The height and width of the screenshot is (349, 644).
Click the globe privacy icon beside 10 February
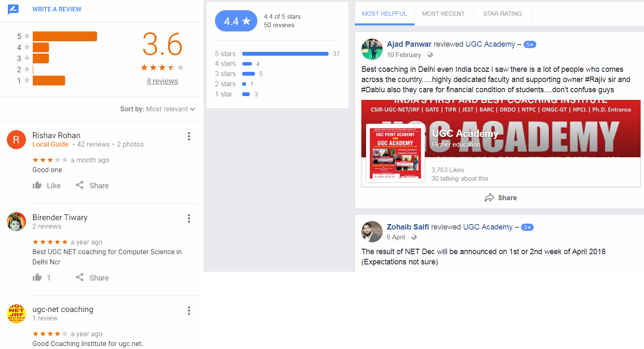coord(430,55)
